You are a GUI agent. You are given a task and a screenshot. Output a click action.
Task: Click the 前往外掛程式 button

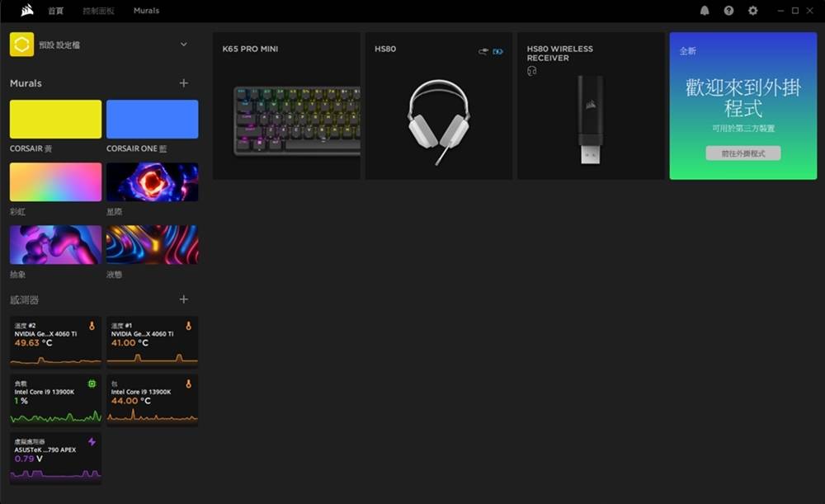tap(742, 153)
